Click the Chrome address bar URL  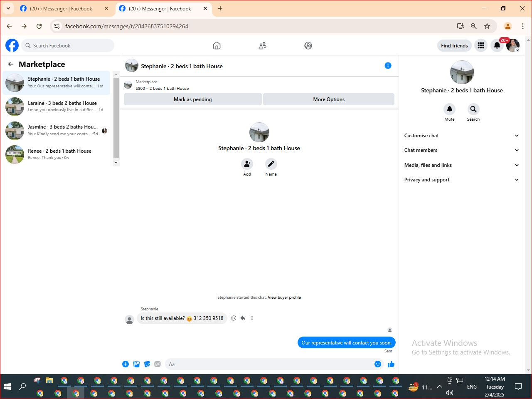(x=127, y=26)
